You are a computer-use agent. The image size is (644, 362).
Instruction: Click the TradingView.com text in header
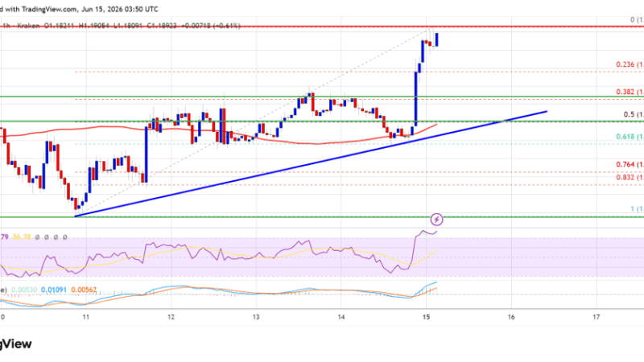[x=51, y=9]
